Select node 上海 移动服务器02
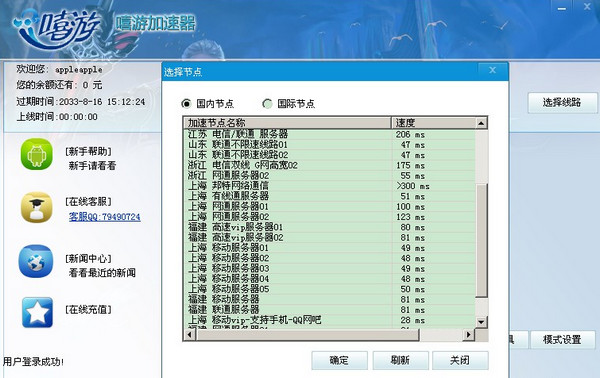The height and width of the screenshot is (378, 600). (330, 258)
